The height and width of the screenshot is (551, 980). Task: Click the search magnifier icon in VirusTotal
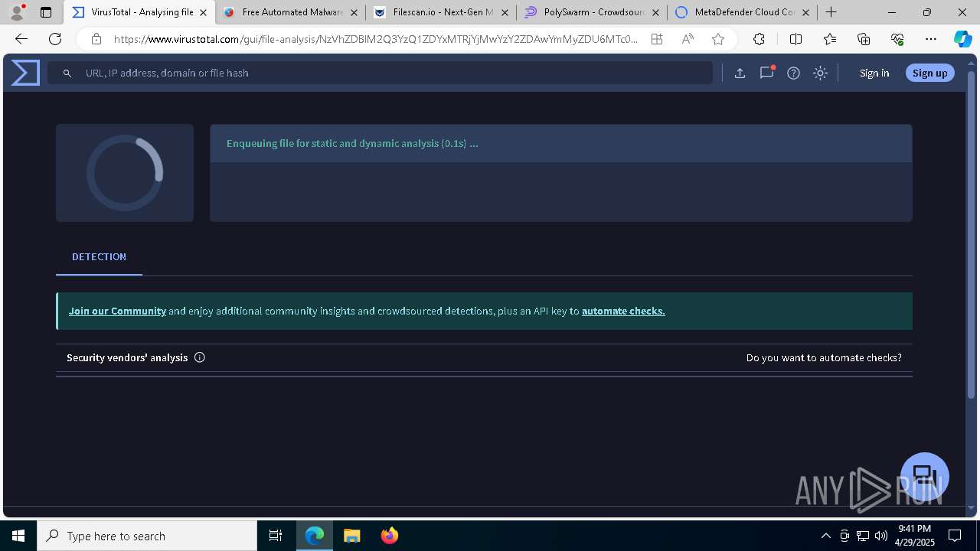[x=67, y=73]
